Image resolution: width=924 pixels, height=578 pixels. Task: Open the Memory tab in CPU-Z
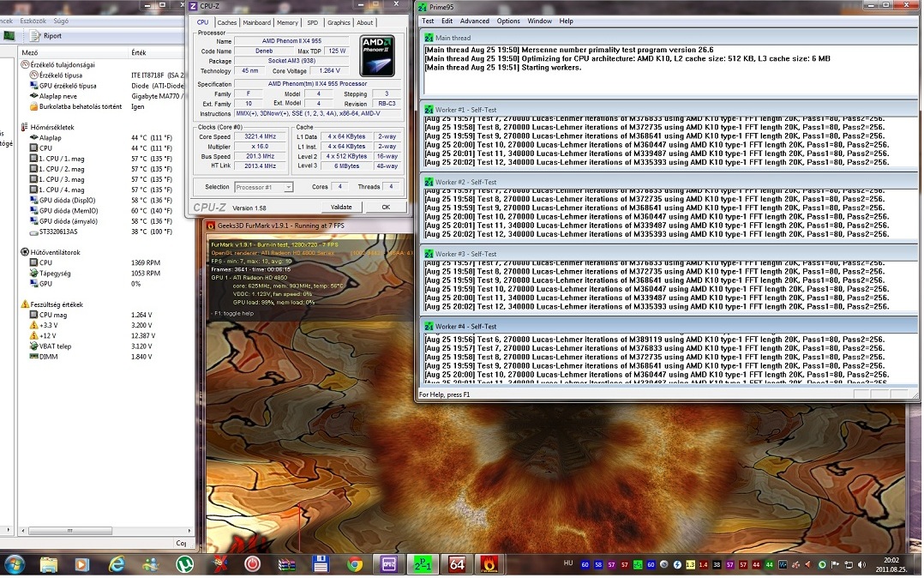click(x=288, y=22)
